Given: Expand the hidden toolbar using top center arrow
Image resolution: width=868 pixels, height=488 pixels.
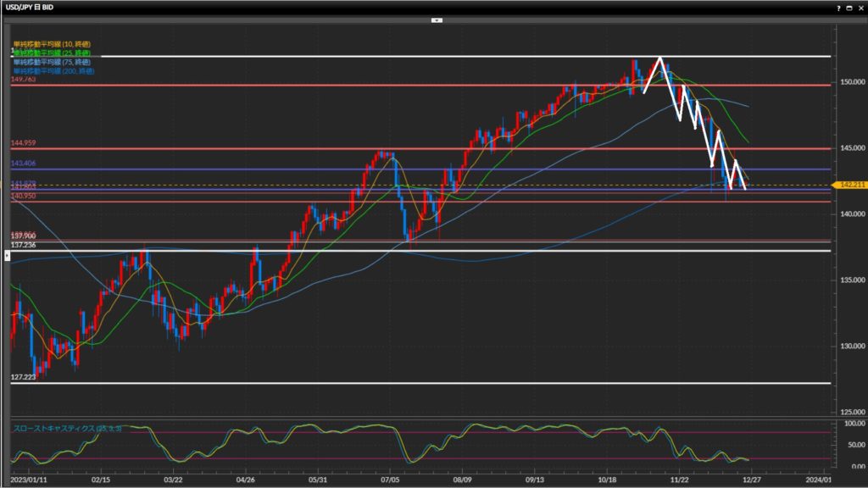Looking at the screenshot, I should point(436,19).
